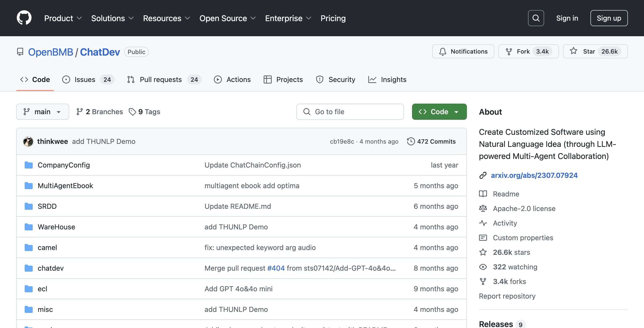Open pull request #404 link

click(x=276, y=268)
